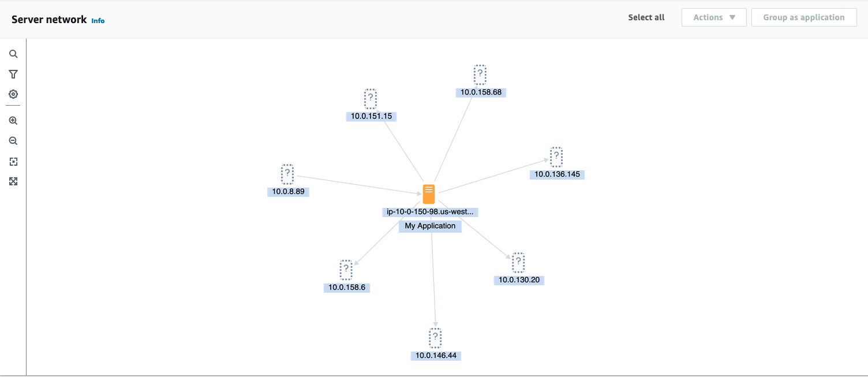Select the node icon for 10.0.136.145
The width and height of the screenshot is (868, 377).
[556, 156]
